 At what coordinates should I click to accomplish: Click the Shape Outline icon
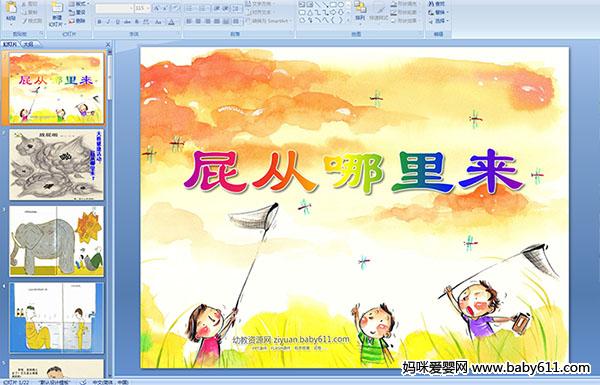coord(394,13)
